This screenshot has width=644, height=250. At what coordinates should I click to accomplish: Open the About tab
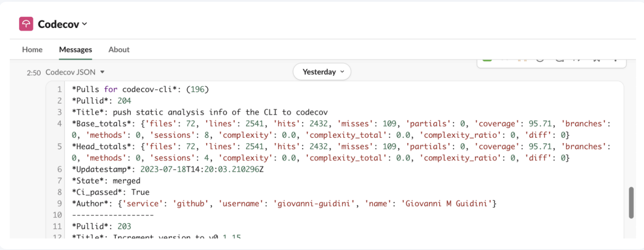point(119,50)
